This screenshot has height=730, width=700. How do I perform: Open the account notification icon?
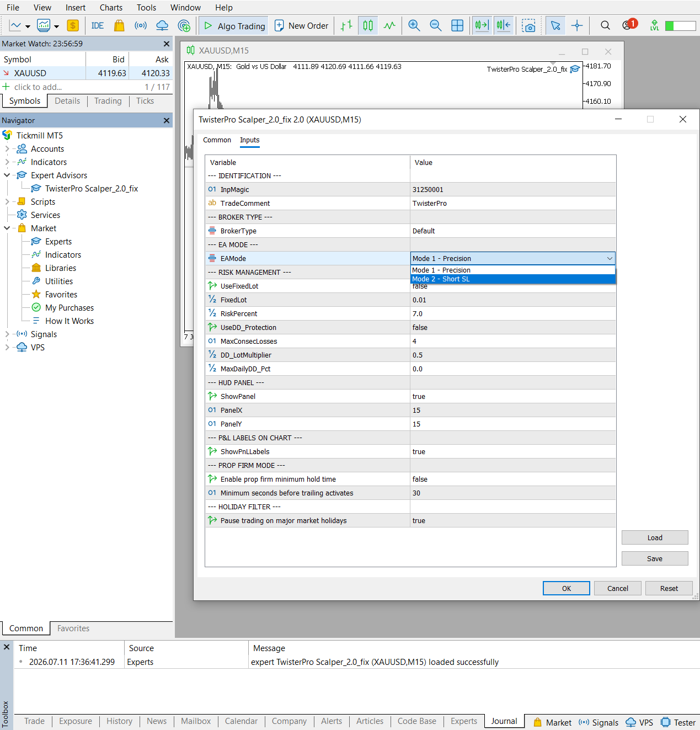click(629, 25)
